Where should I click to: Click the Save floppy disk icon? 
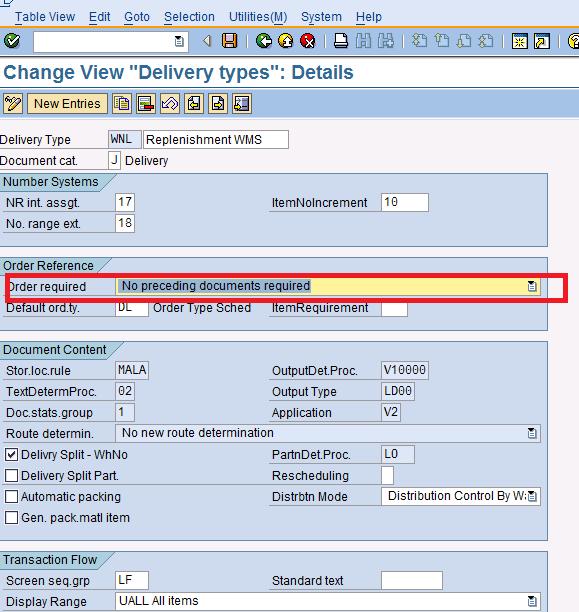coord(230,41)
